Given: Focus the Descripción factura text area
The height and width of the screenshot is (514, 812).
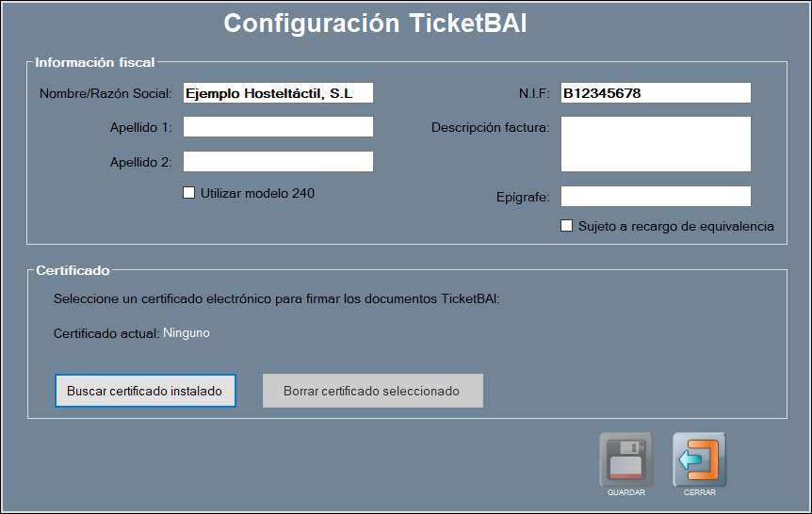Looking at the screenshot, I should pos(656,144).
